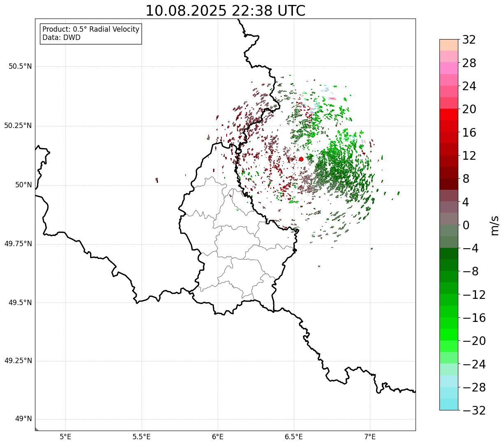This screenshot has width=504, height=445.
Task: Click the dark green swatch just below −4
Action: point(449,254)
